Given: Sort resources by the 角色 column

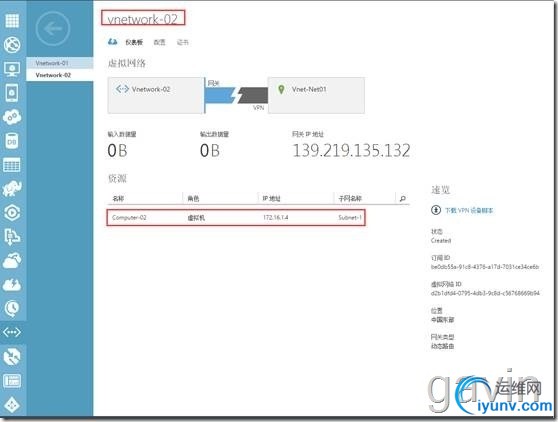Looking at the screenshot, I should [193, 198].
